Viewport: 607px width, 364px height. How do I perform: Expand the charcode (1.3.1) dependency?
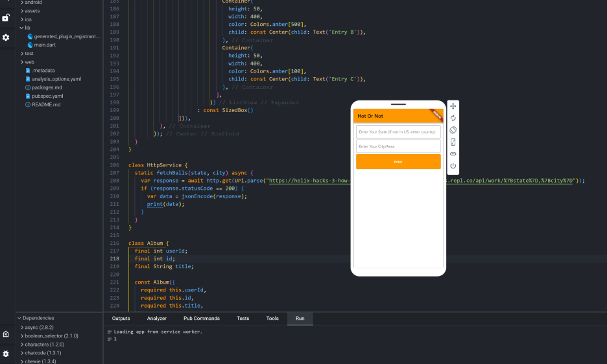[x=22, y=353]
